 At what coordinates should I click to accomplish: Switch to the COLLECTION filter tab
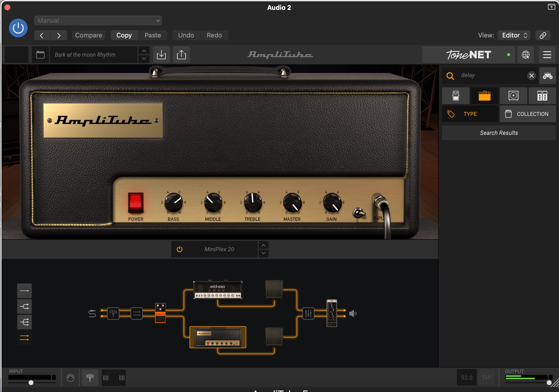[x=528, y=114]
